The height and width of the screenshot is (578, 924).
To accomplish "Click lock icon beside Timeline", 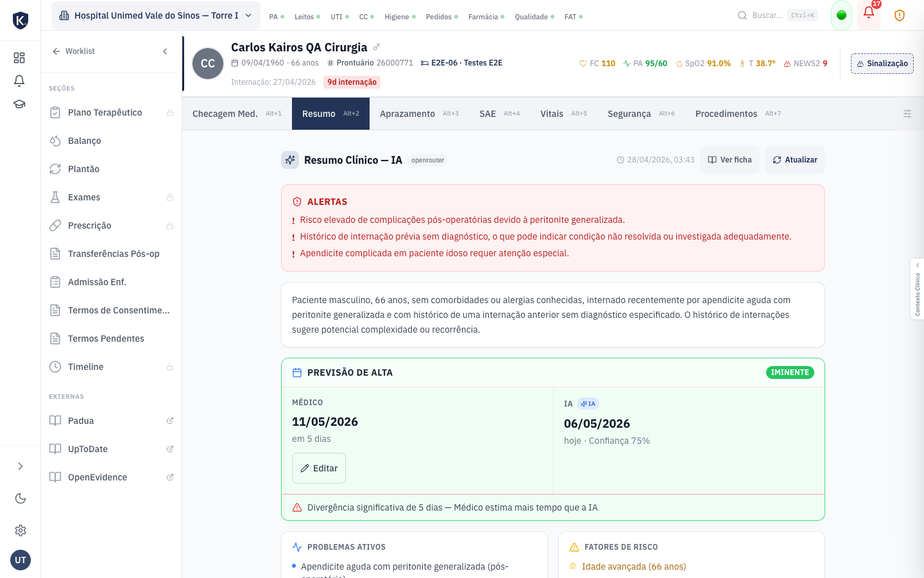I will point(170,367).
